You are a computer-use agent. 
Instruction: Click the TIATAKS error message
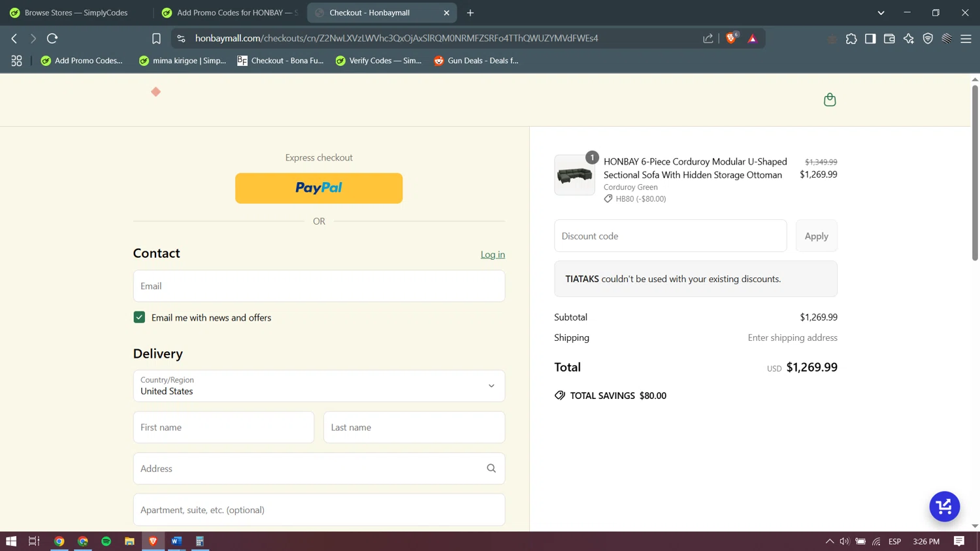pos(696,279)
